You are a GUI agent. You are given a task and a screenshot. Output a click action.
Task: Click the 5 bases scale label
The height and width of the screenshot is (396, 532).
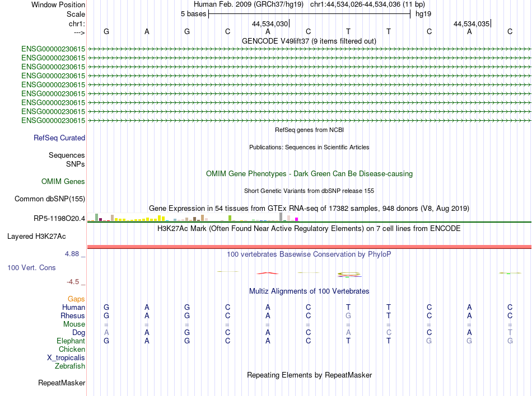point(193,14)
